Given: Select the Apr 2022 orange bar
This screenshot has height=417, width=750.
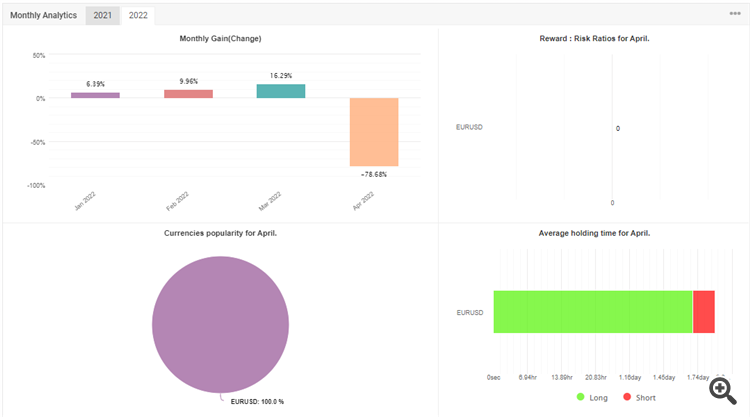Looking at the screenshot, I should click(374, 132).
